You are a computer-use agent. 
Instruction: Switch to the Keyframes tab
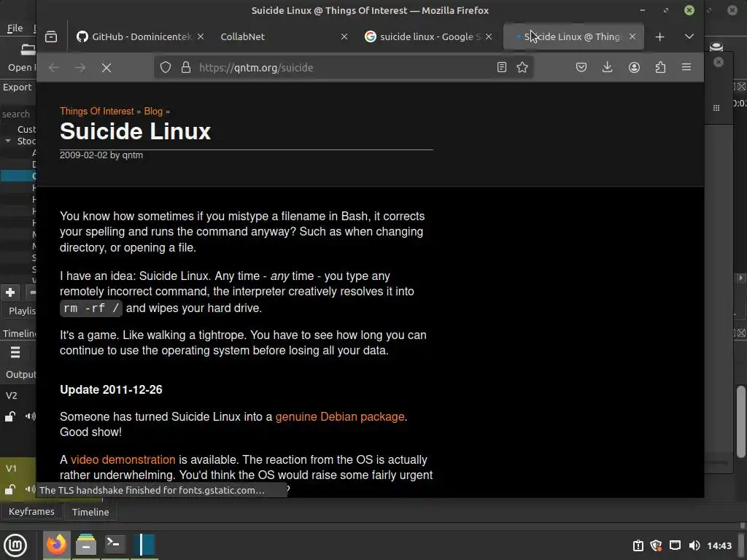(31, 511)
